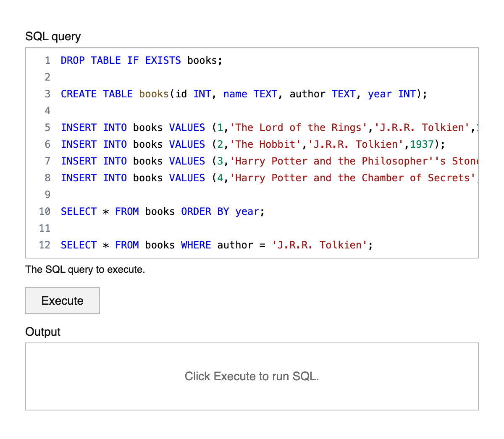The width and height of the screenshot is (504, 439).
Task: Click line number 1 in the editor
Action: tap(47, 60)
